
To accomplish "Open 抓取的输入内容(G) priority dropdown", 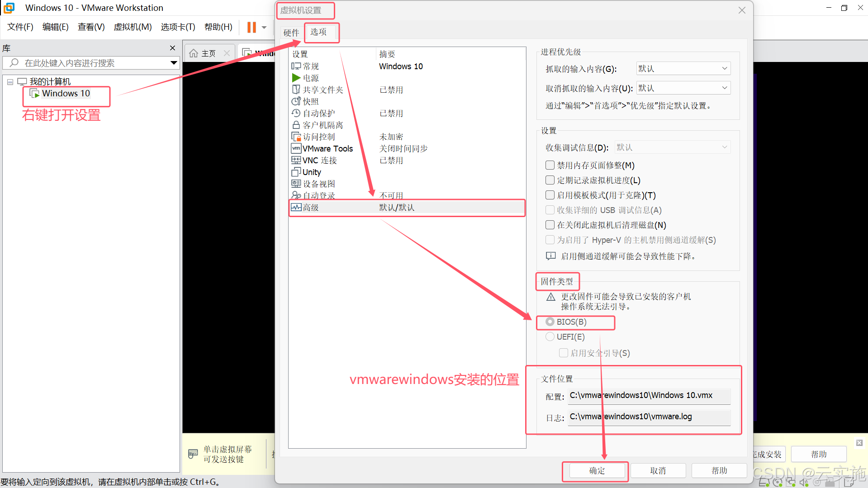I will [x=683, y=68].
